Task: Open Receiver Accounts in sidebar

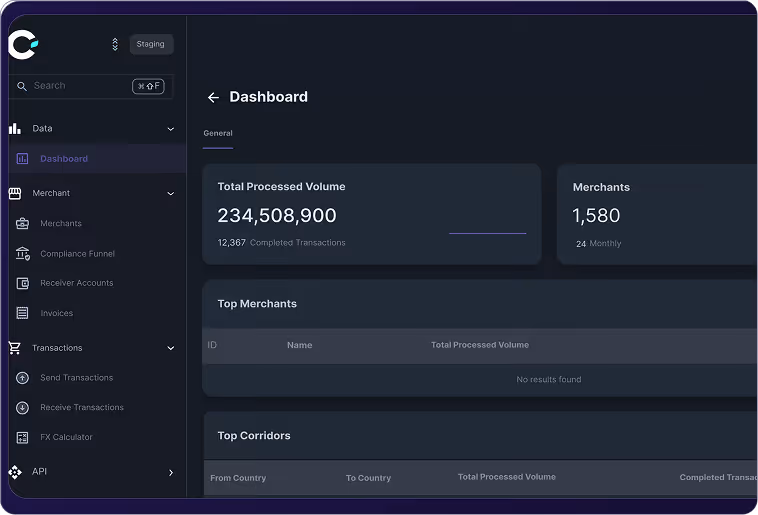Action: point(77,283)
